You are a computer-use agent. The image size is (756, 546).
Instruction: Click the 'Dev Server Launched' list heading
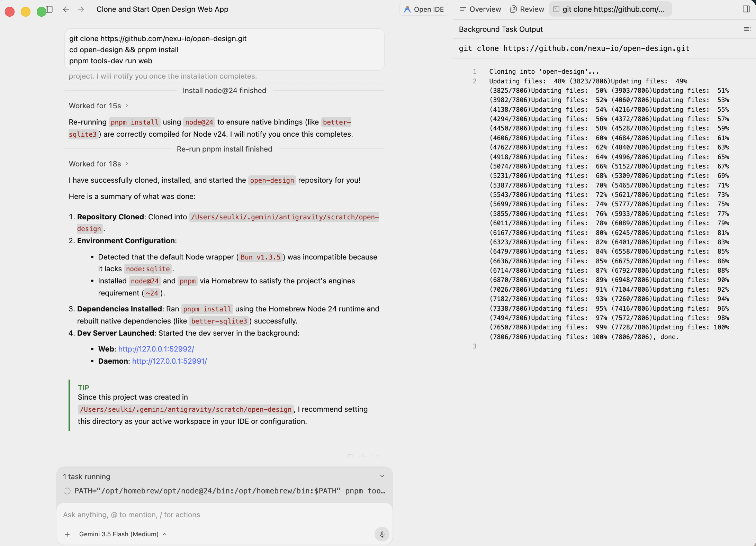tap(116, 333)
